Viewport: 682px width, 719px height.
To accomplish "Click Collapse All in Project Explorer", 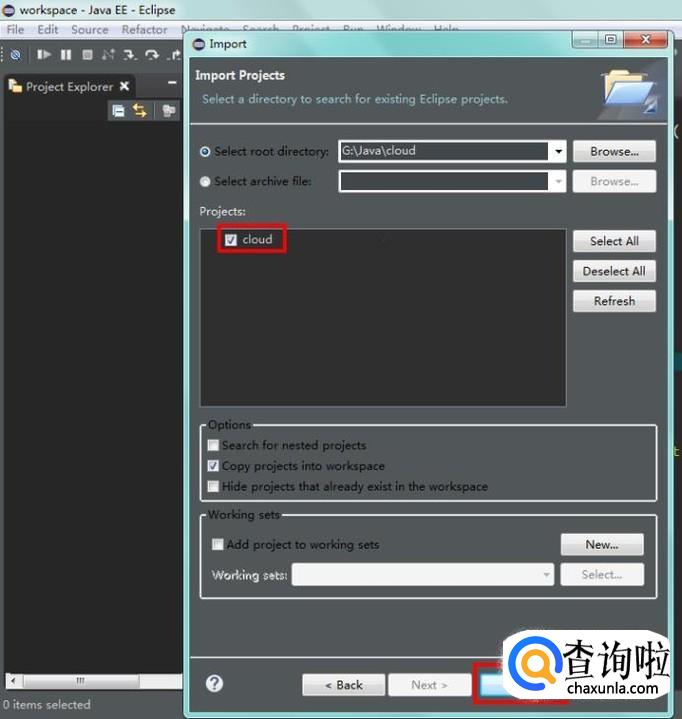I will (x=118, y=111).
